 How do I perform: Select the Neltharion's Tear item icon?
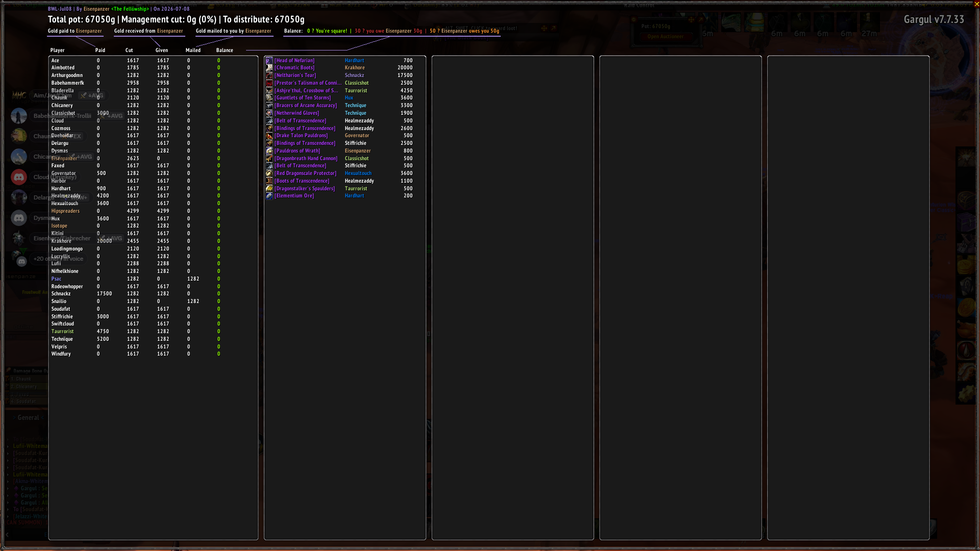(269, 76)
